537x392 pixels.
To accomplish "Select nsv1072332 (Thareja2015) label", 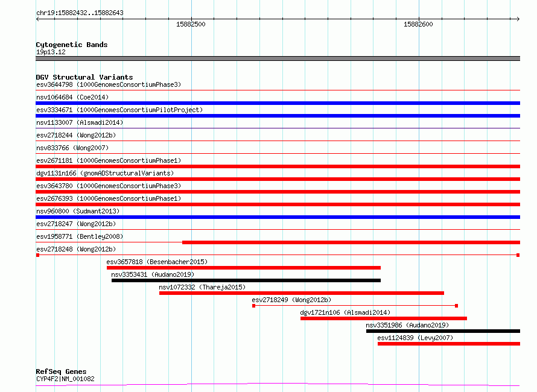I will click(202, 287).
